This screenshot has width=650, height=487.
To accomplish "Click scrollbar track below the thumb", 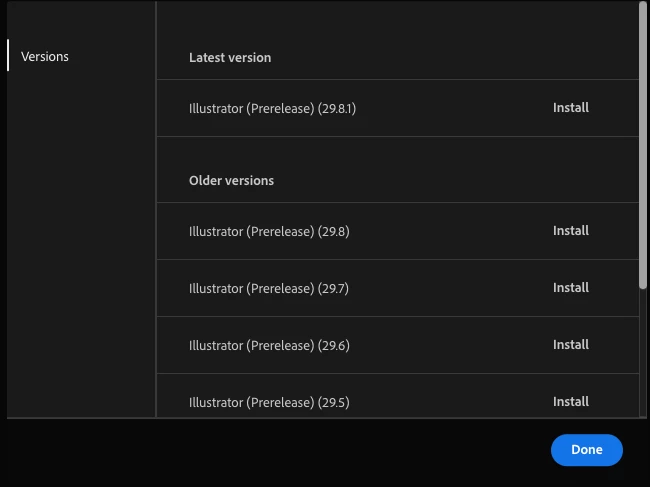I will point(643,352).
